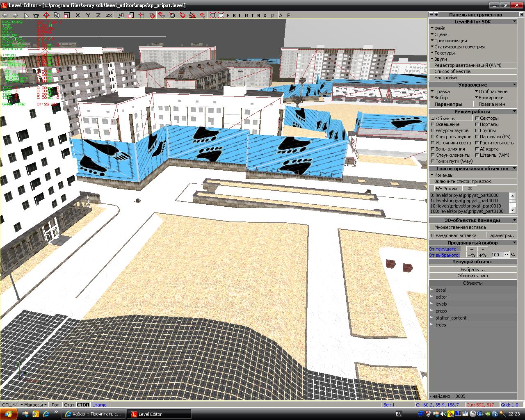
Task: Click the redo right-arrow toolbar icon
Action: coord(16,15)
